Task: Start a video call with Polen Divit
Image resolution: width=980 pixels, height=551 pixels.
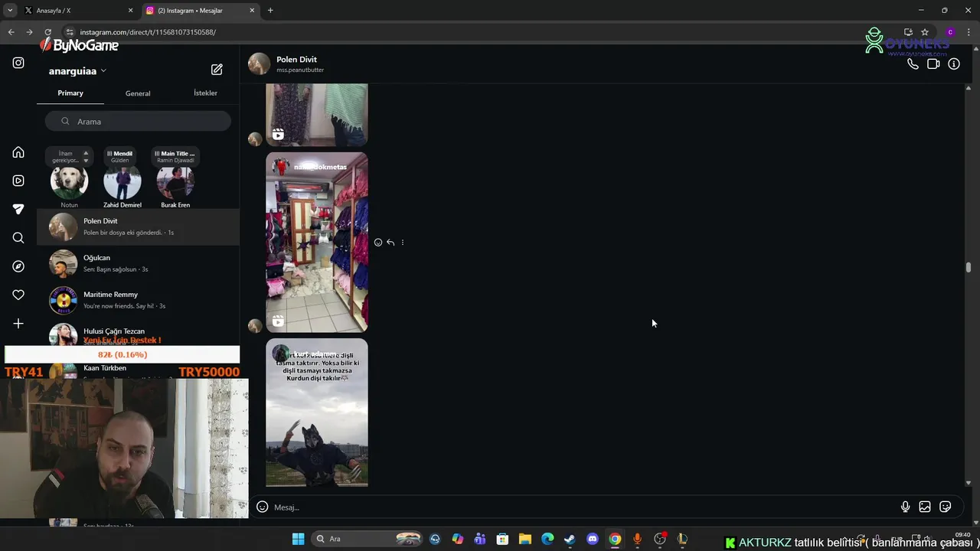Action: (x=933, y=64)
